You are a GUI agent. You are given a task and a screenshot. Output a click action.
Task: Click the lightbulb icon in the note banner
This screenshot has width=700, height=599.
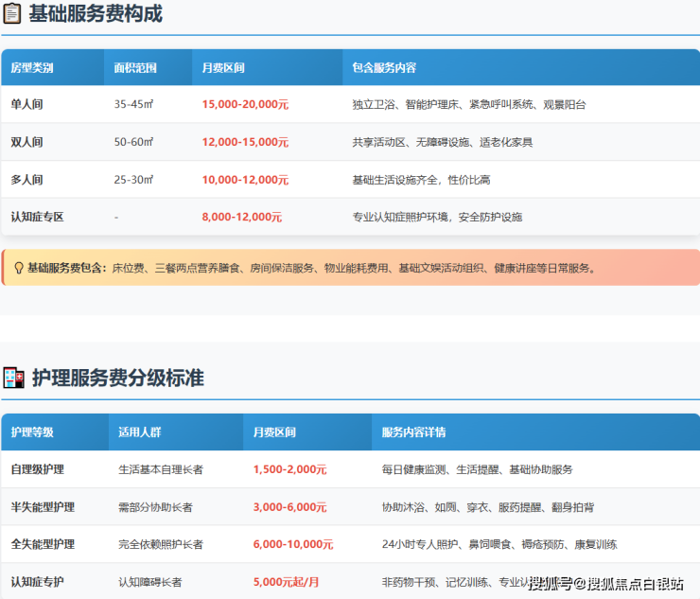[18, 268]
